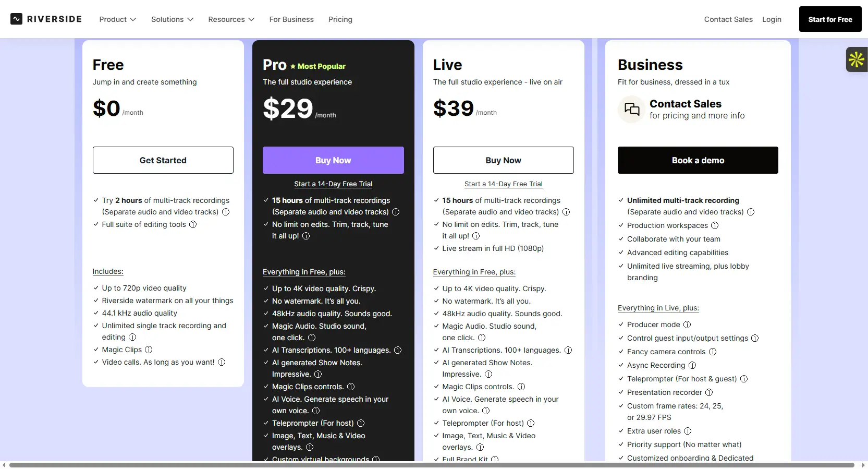Go to the Pricing menu item
This screenshot has width=868, height=469.
[x=340, y=19]
